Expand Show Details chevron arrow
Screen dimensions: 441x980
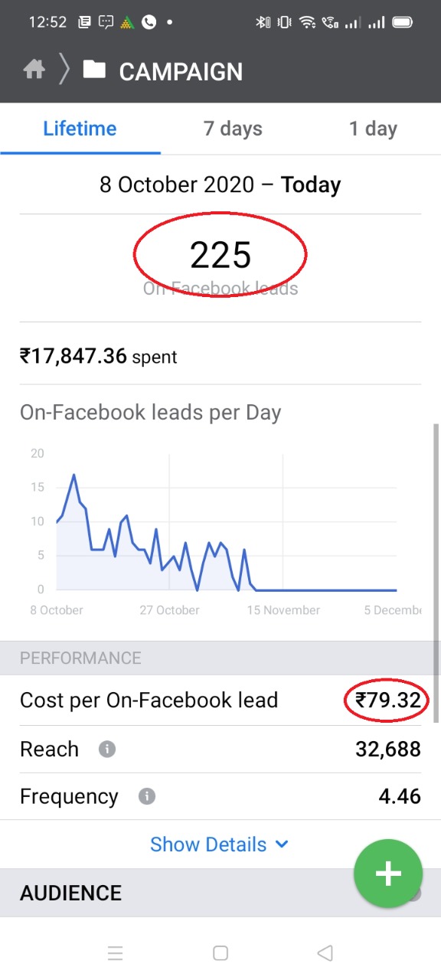(281, 844)
